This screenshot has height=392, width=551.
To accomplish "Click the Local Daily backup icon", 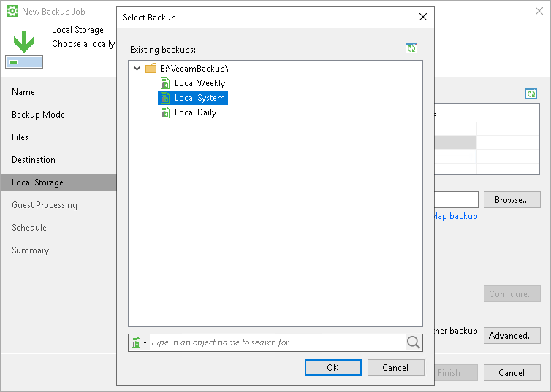I will [x=165, y=112].
